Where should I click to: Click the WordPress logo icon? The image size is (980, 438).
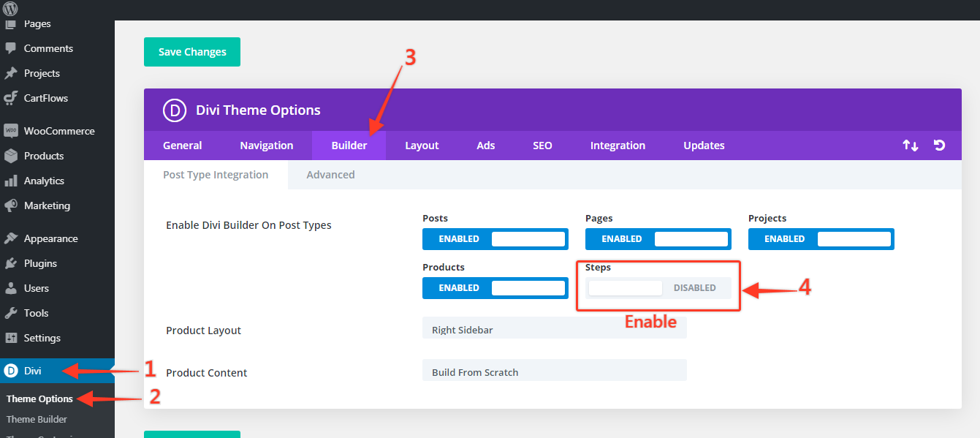(10, 10)
